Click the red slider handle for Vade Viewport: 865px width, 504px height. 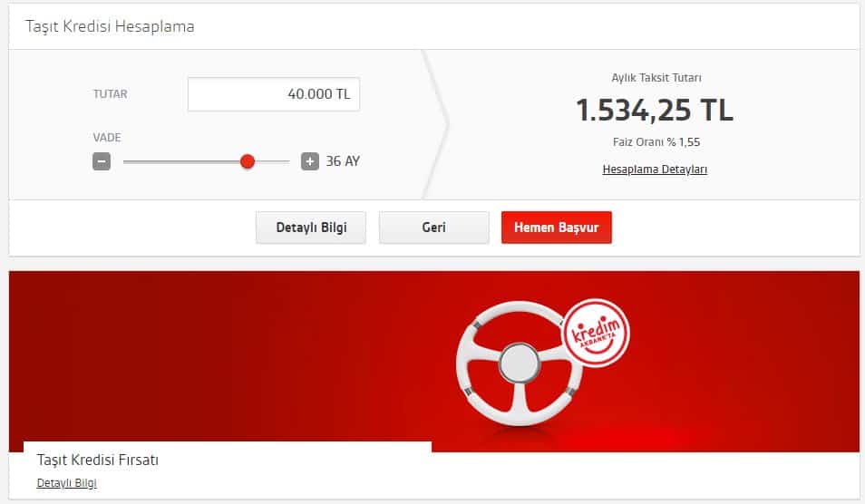pyautogui.click(x=248, y=161)
